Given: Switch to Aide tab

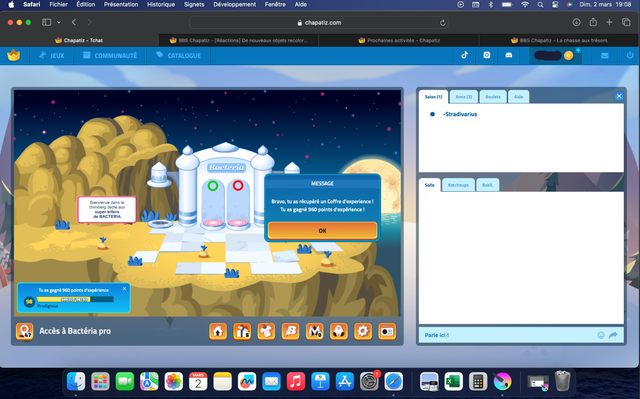Looking at the screenshot, I should 518,97.
